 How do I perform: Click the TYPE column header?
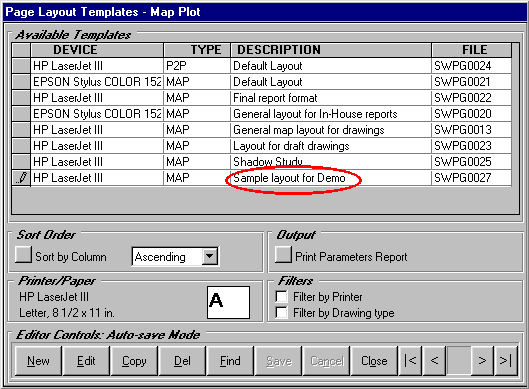point(197,50)
